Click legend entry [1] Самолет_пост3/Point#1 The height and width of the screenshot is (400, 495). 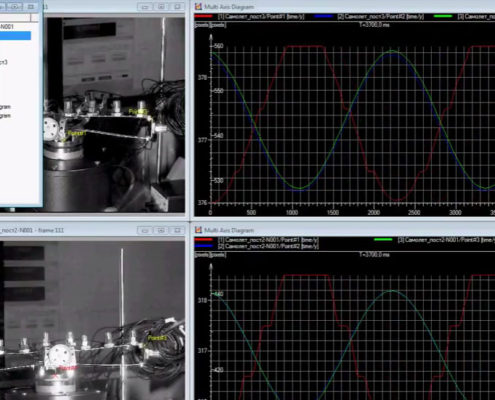(x=261, y=16)
